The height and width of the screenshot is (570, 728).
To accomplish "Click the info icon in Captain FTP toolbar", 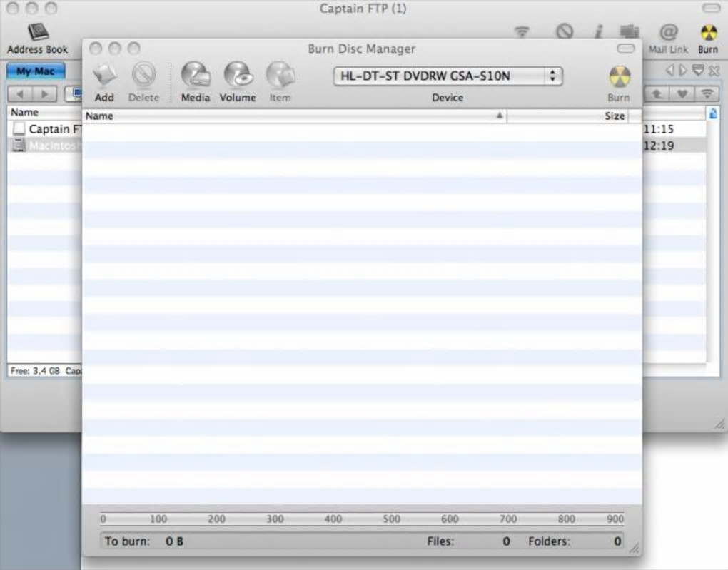I will pyautogui.click(x=599, y=31).
